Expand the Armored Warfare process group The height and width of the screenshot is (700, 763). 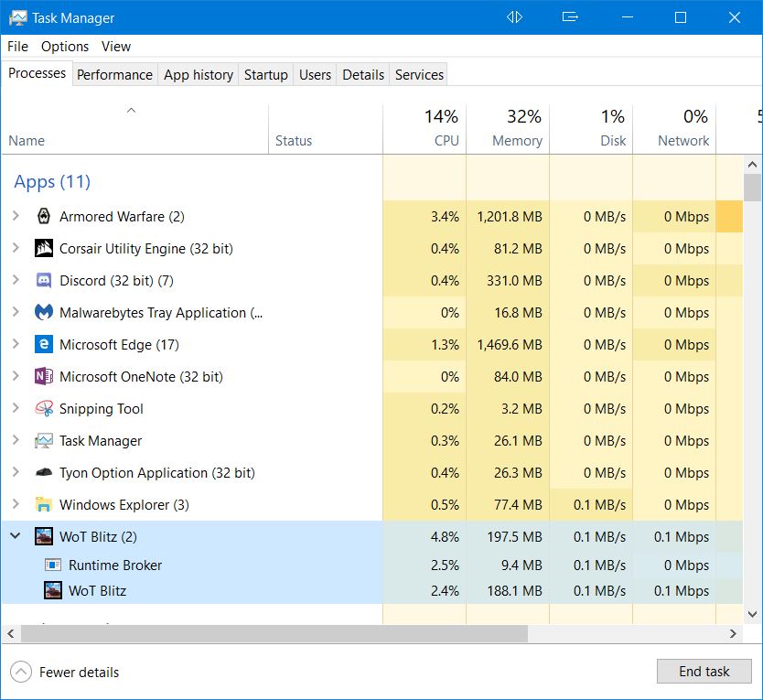(x=16, y=216)
